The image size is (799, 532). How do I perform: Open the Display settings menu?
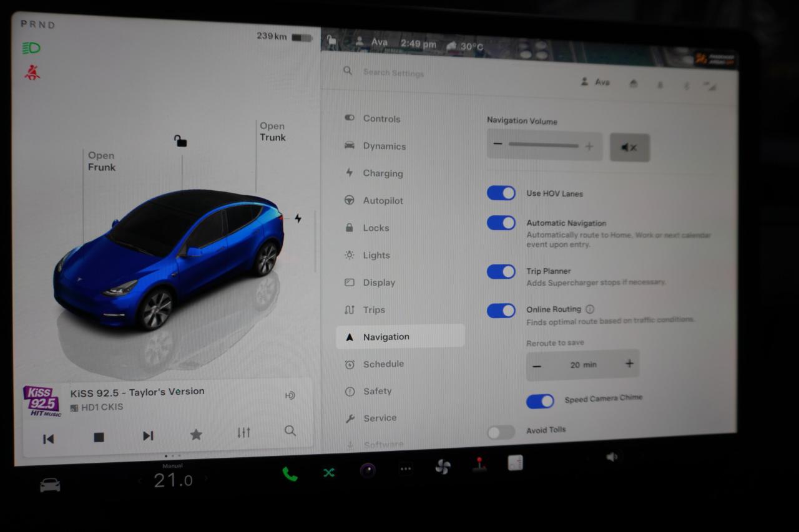[x=370, y=283]
